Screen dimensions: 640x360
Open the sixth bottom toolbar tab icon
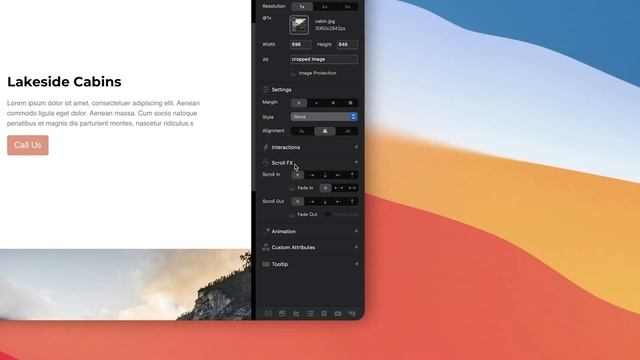(x=338, y=313)
